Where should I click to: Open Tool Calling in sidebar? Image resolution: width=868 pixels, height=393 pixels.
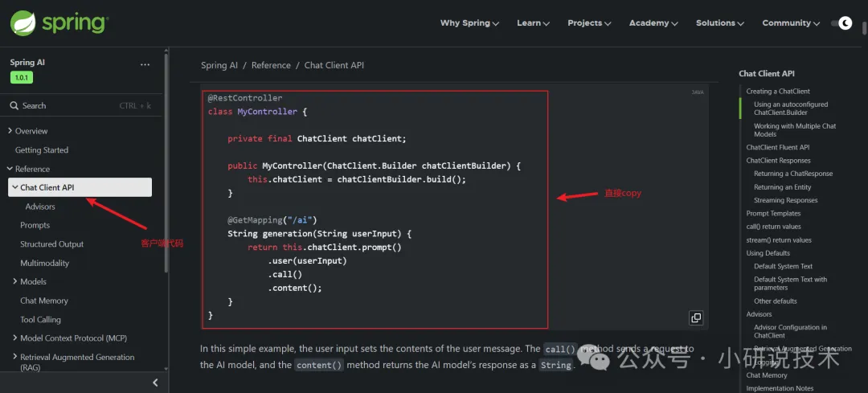pos(40,319)
